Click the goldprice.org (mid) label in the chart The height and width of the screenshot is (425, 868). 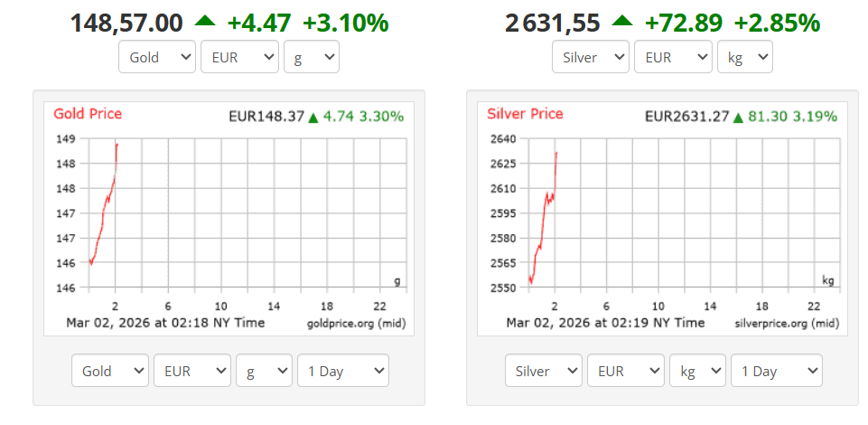(x=356, y=323)
